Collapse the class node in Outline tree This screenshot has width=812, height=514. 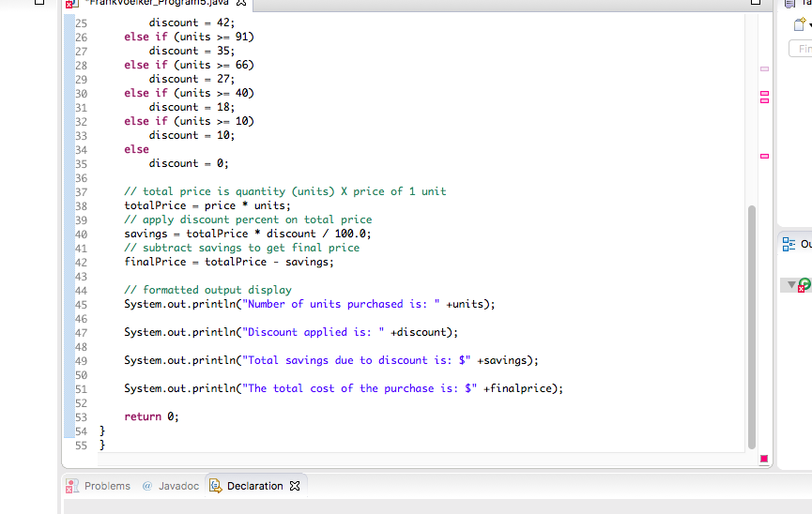click(790, 284)
